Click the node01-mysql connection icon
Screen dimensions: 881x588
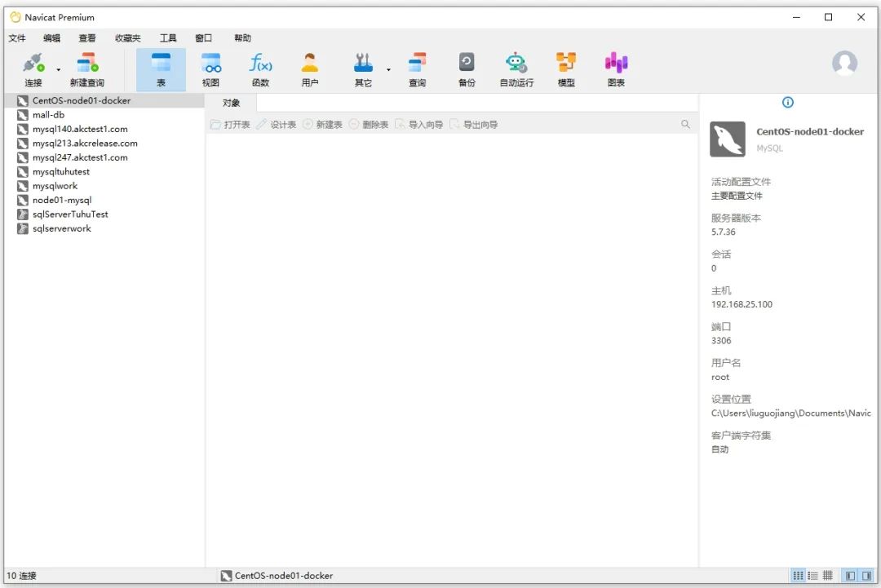[23, 200]
